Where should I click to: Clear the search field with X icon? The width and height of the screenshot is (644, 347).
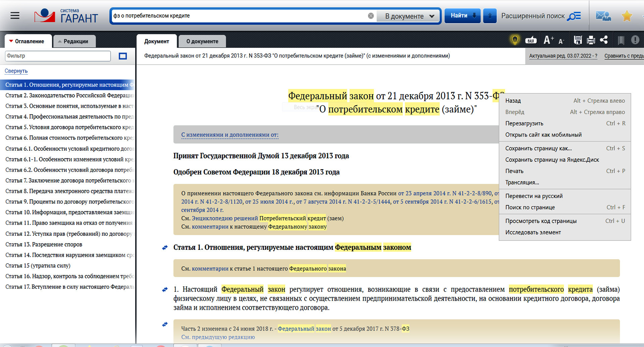(x=371, y=16)
